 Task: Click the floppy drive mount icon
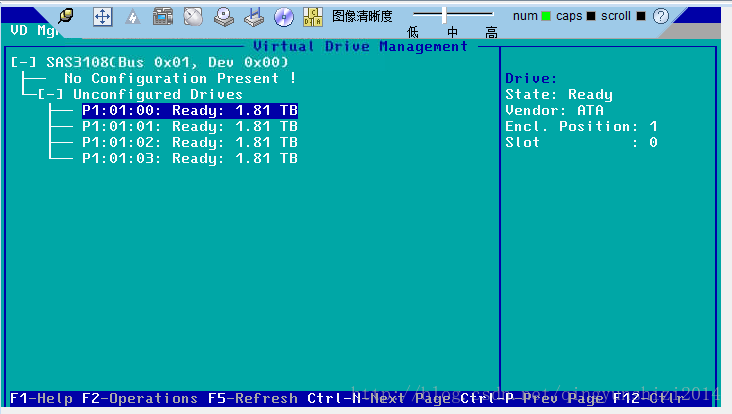(x=253, y=17)
